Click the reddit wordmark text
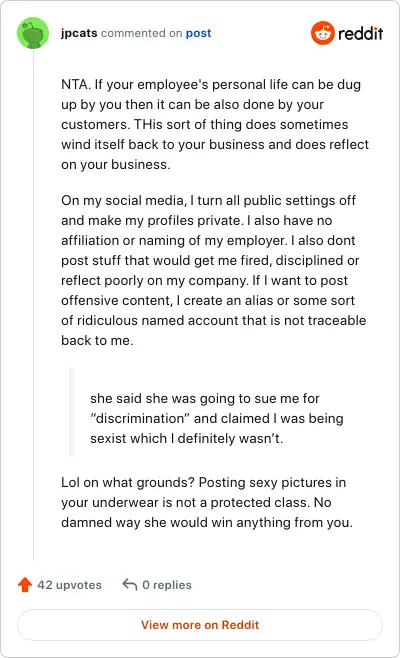The width and height of the screenshot is (400, 658). tap(361, 33)
